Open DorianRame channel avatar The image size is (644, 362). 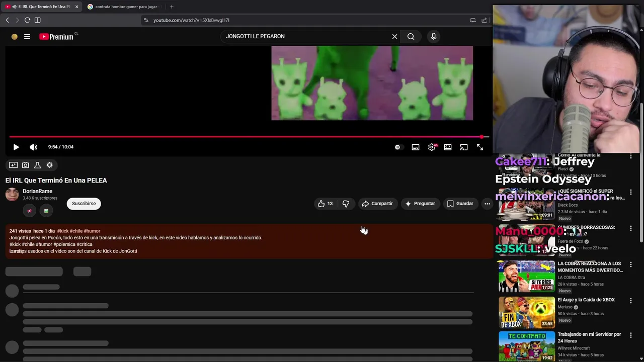pos(12,195)
